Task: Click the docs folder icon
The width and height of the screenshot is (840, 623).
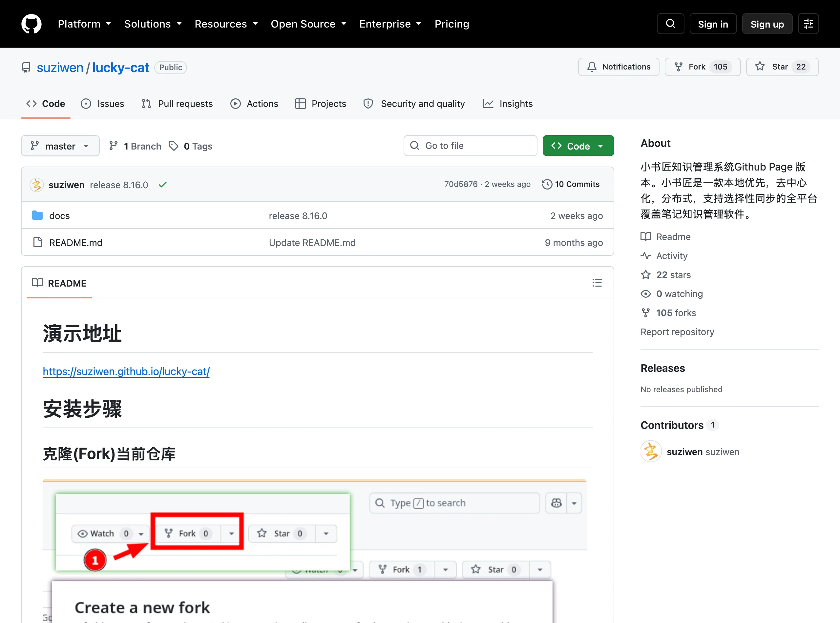Action: coord(37,215)
